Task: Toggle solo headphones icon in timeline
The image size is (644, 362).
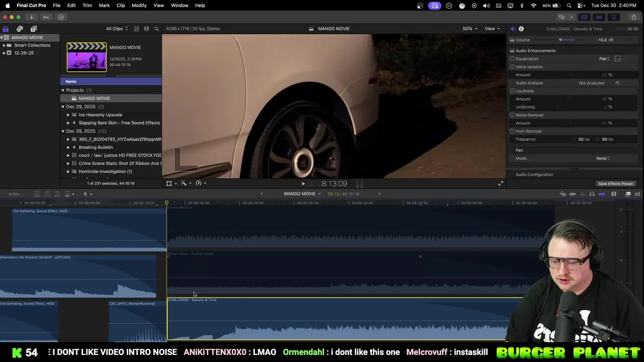Action: point(592,194)
